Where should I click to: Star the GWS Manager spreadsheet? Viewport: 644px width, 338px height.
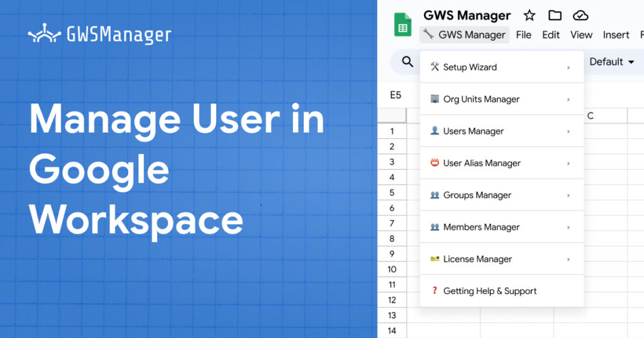click(x=530, y=16)
